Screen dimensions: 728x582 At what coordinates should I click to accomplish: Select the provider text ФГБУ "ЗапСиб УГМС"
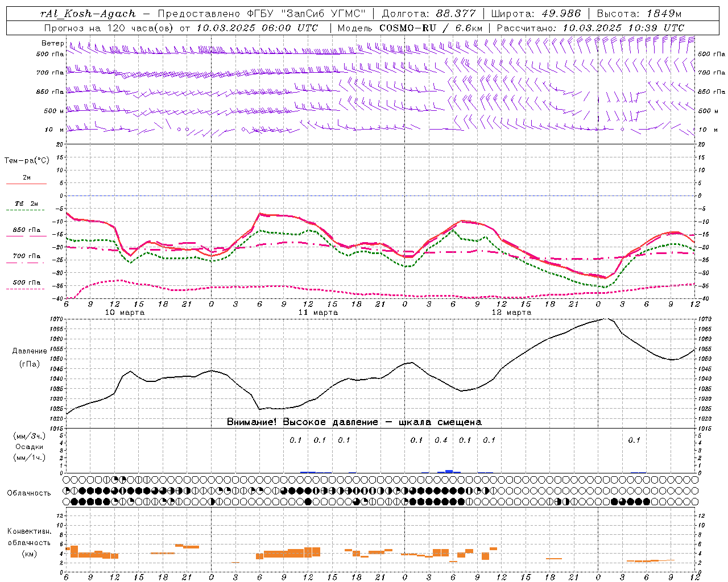coord(308,14)
